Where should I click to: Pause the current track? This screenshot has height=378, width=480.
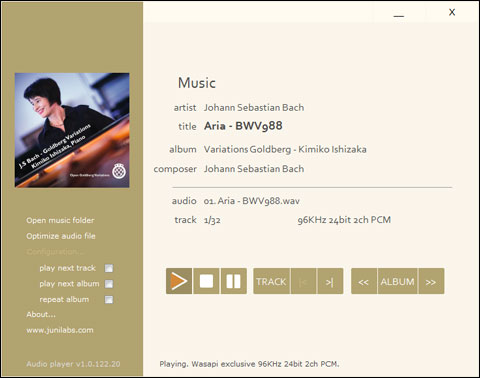(x=234, y=281)
